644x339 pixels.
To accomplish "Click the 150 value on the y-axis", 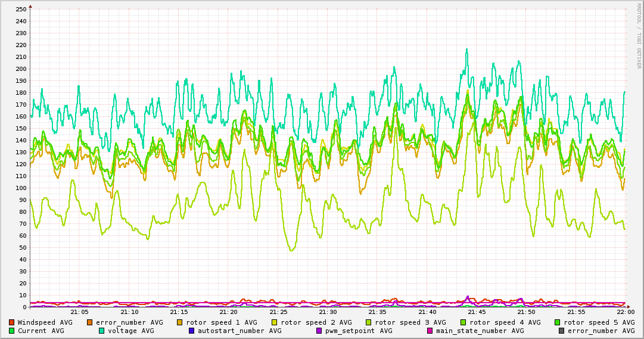I will point(21,129).
